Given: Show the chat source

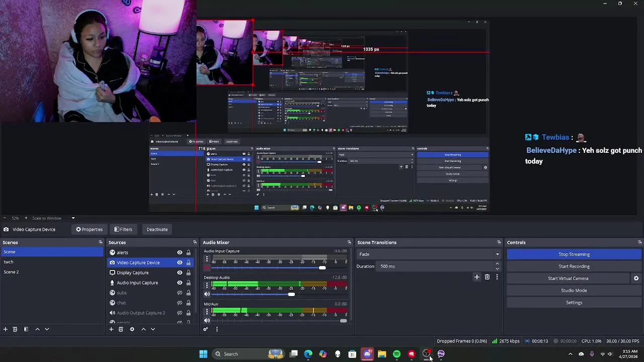Looking at the screenshot, I should 180,303.
